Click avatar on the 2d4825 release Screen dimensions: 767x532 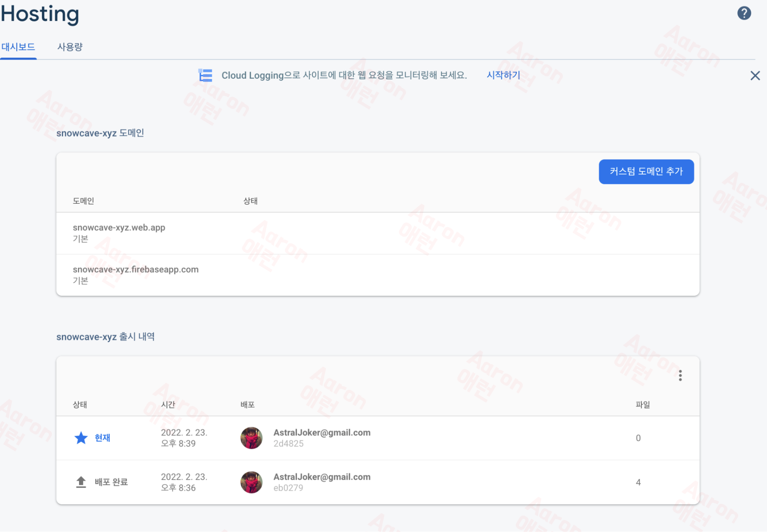(251, 438)
